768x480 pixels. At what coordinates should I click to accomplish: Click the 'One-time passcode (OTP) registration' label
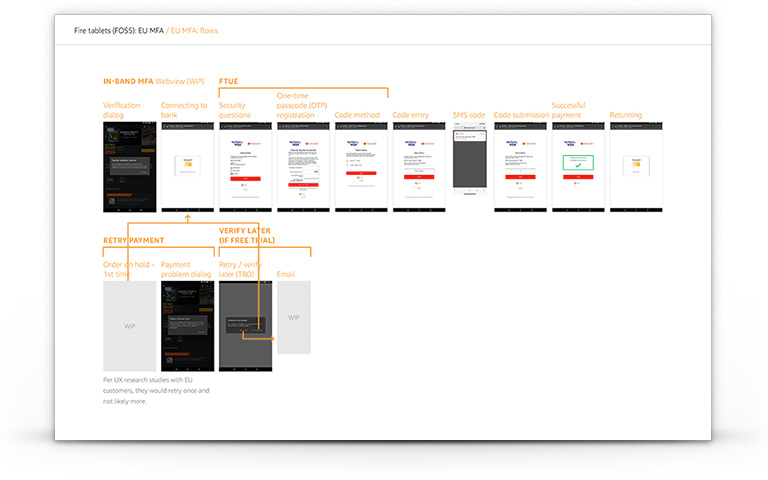302,105
